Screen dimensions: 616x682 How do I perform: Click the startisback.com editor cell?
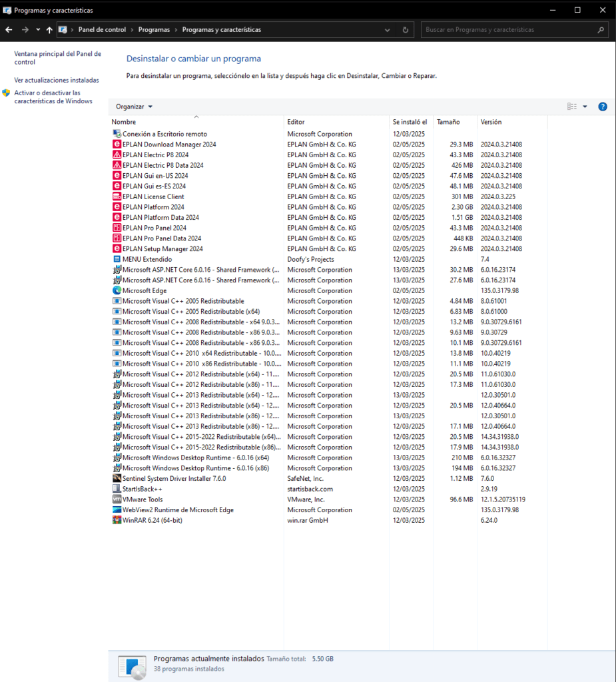[310, 489]
